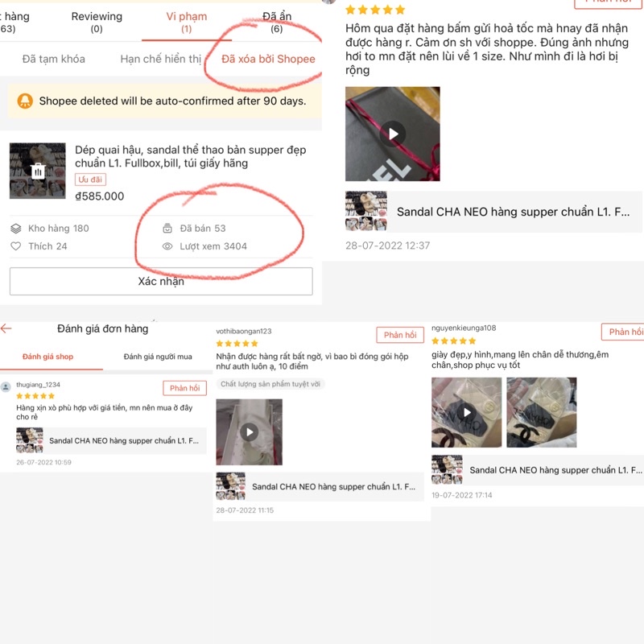This screenshot has height=644, width=644.
Task: Click the Xác nhận button
Action: tap(161, 281)
